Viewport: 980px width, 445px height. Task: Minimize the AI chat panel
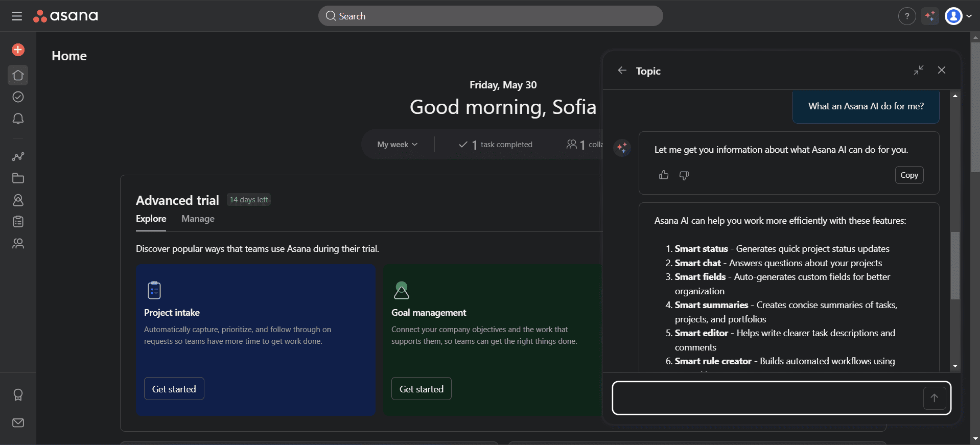[919, 71]
